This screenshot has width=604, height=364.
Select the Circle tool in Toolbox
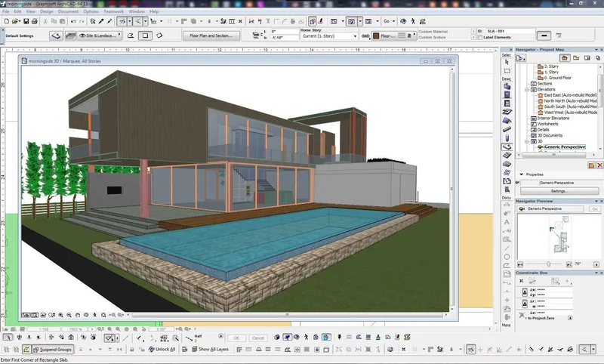507,257
